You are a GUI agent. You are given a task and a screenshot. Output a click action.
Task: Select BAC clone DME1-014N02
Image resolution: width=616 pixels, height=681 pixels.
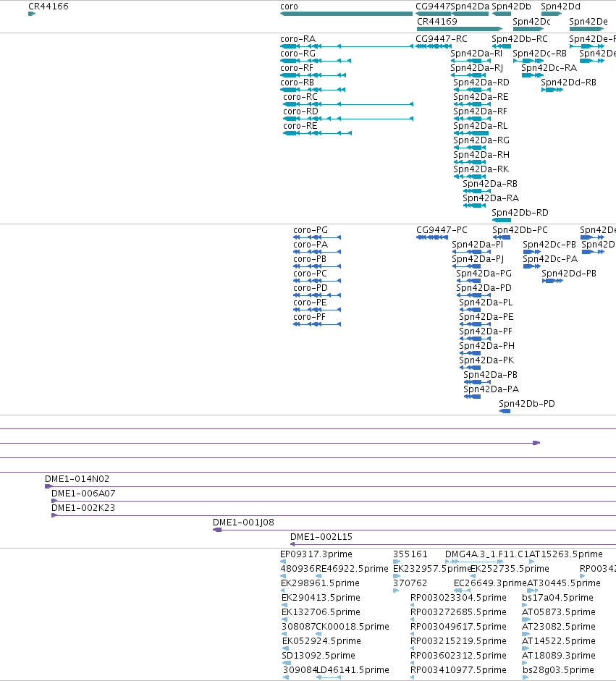(x=77, y=479)
